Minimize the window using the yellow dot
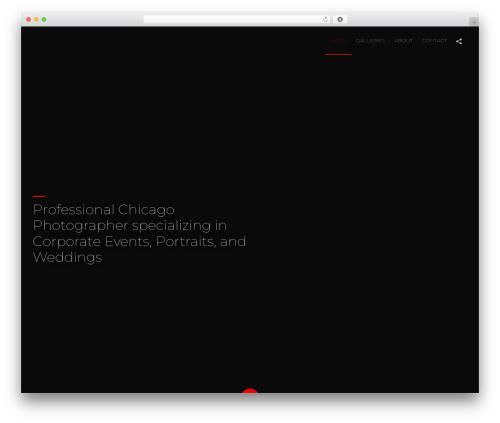500x423 pixels. pyautogui.click(x=36, y=19)
